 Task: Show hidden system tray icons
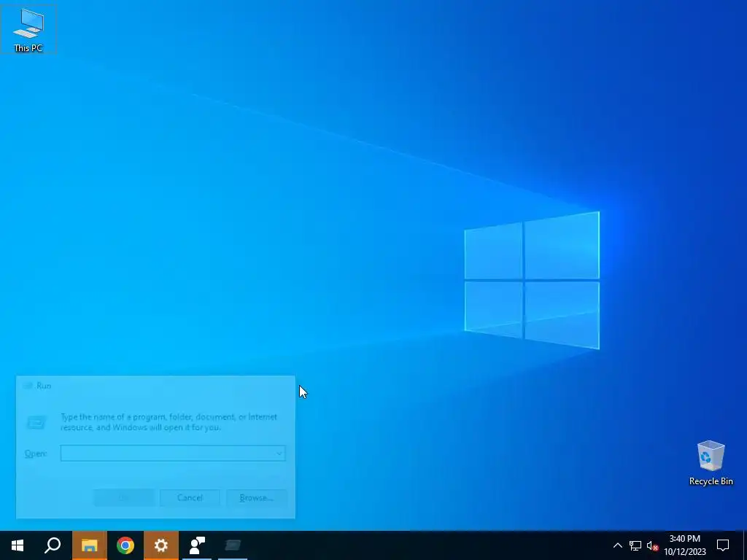pos(617,545)
